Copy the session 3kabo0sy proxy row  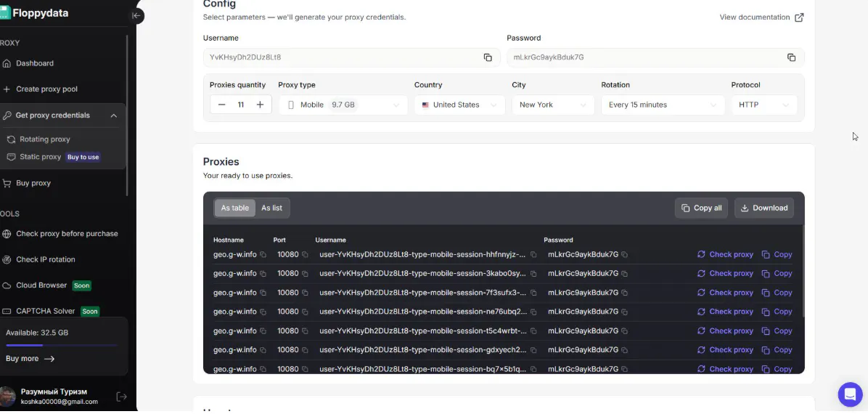click(x=777, y=273)
